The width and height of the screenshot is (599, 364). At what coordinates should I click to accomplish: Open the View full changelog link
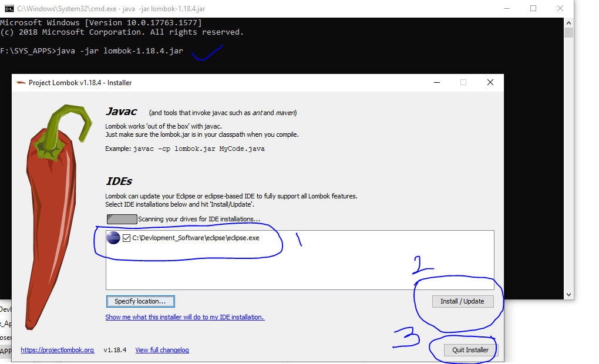(x=161, y=350)
